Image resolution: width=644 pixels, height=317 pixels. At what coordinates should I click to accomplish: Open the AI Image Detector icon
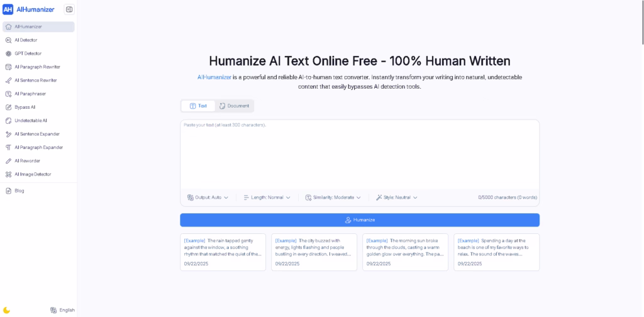pyautogui.click(x=8, y=174)
